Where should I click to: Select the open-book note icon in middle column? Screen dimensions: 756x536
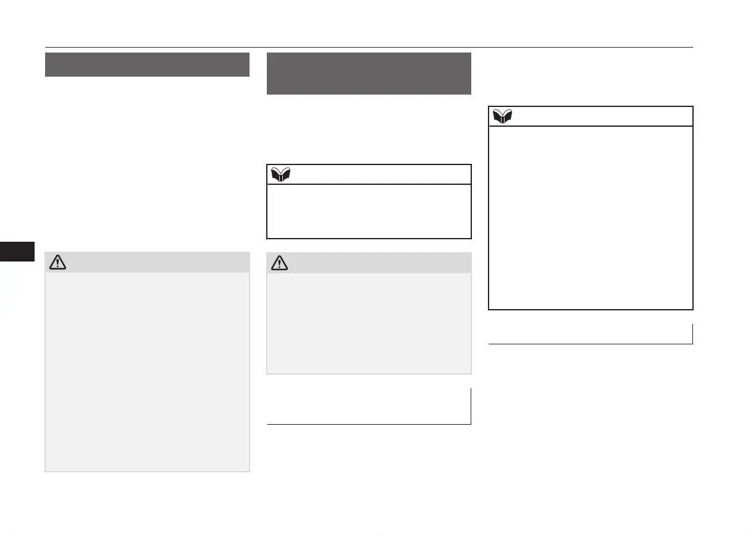(280, 174)
